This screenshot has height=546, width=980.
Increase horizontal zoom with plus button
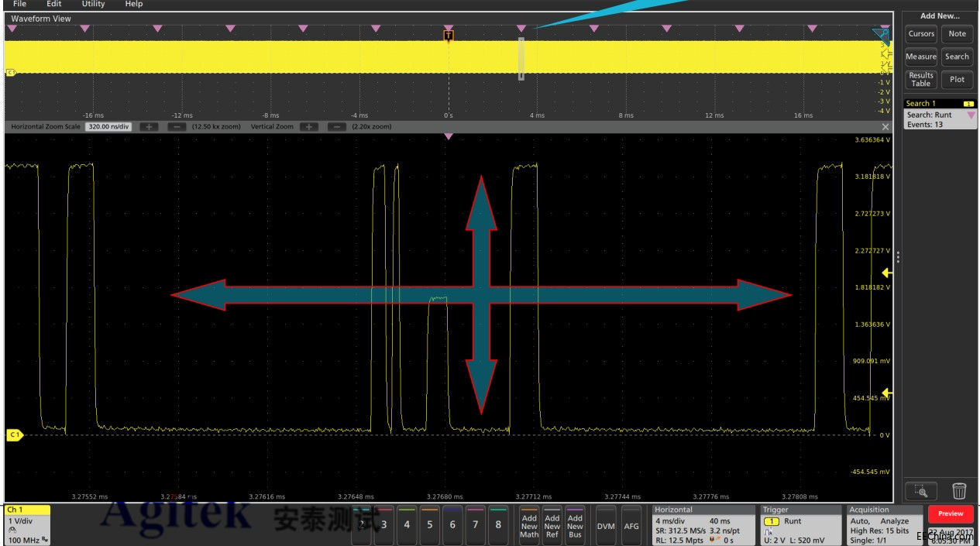pyautogui.click(x=150, y=126)
